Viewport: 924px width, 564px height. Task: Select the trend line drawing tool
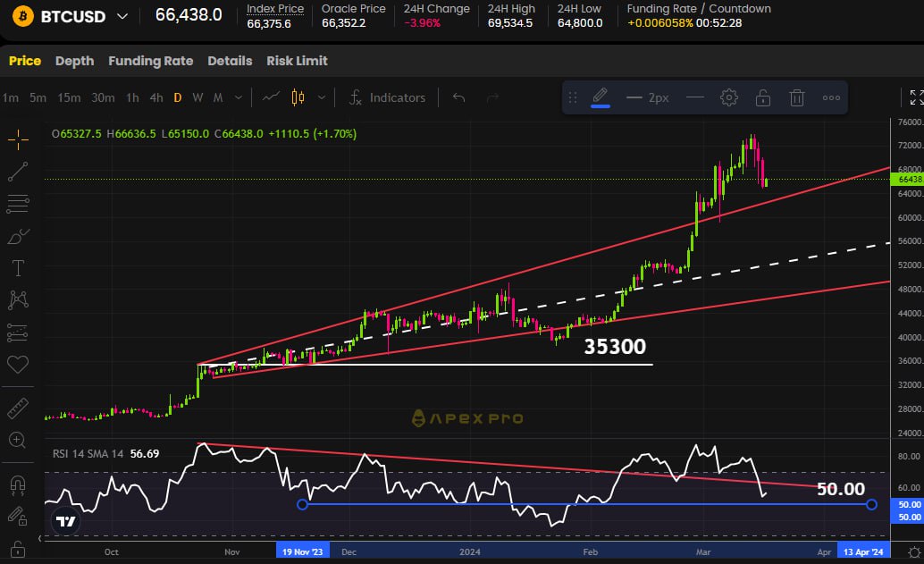point(18,172)
